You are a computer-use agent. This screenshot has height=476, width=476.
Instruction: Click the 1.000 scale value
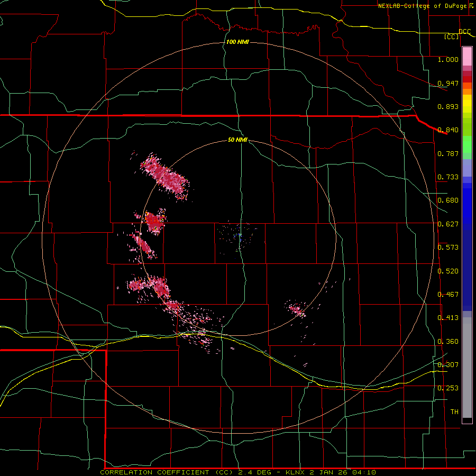(x=448, y=59)
